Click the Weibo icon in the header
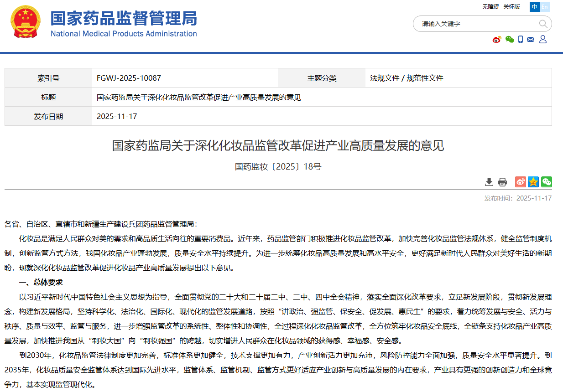Viewport: 563px width, 392px height. click(x=496, y=39)
